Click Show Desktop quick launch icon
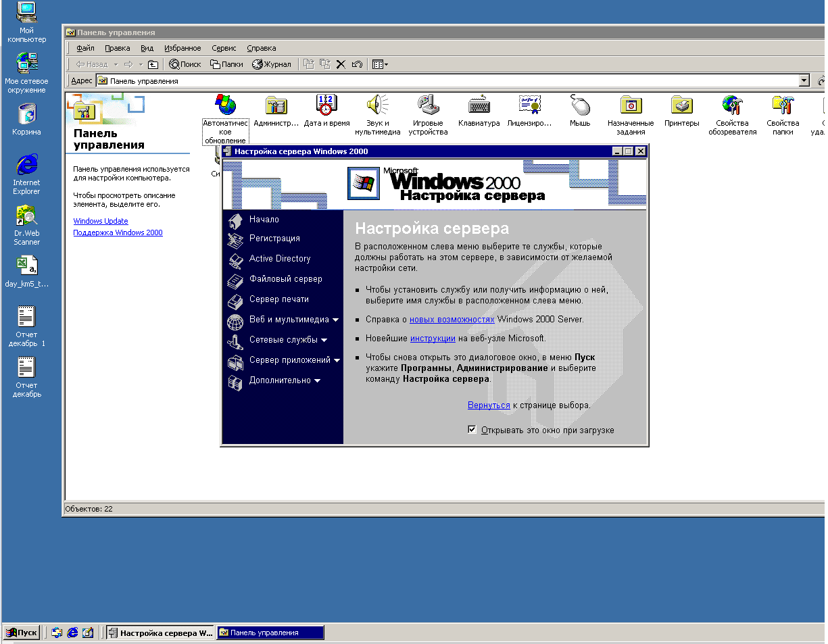Viewport: 828px width, 644px height. [x=88, y=633]
